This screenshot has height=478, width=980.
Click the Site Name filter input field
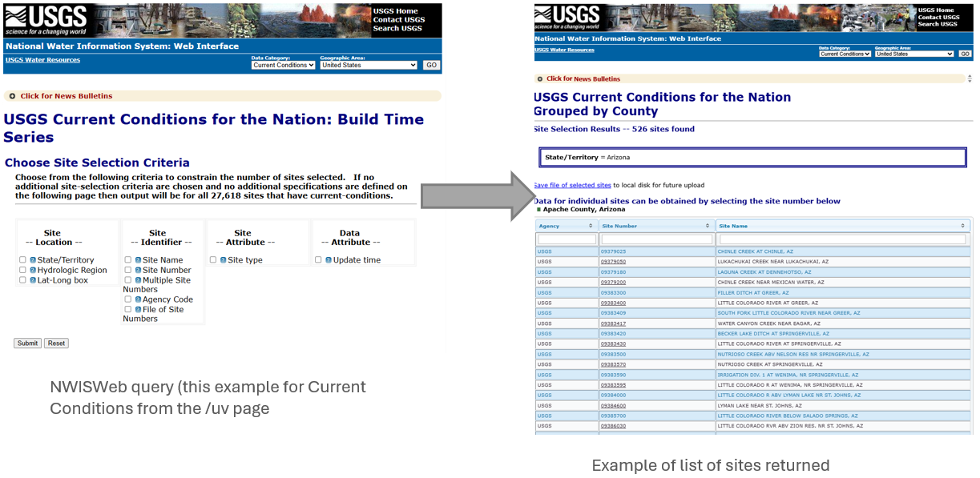coord(843,239)
